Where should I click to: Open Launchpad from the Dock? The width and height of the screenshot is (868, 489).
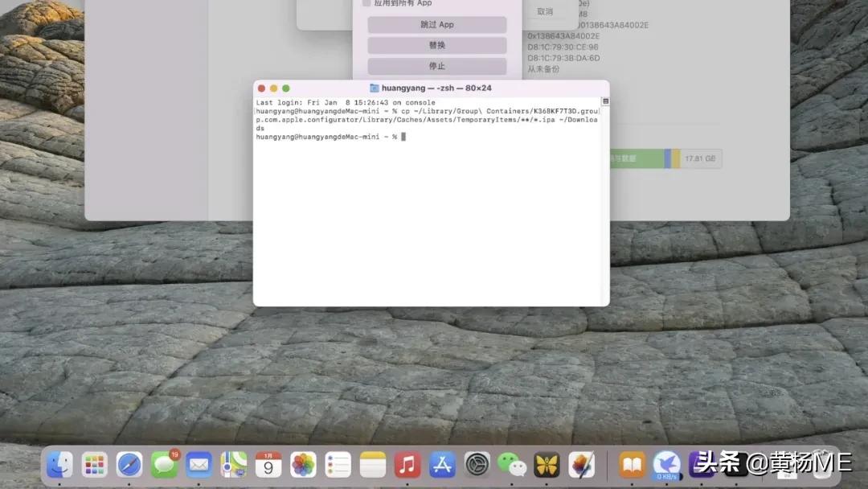pos(95,465)
